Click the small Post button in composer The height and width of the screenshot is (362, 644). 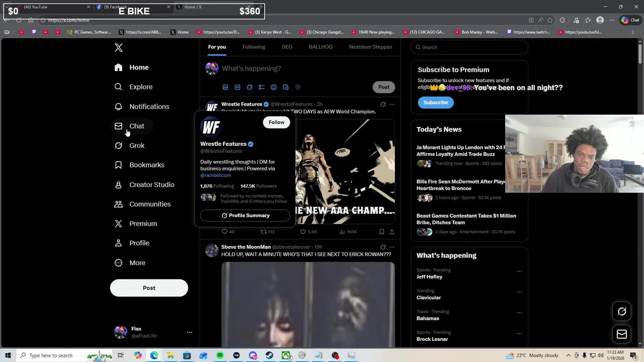384,87
